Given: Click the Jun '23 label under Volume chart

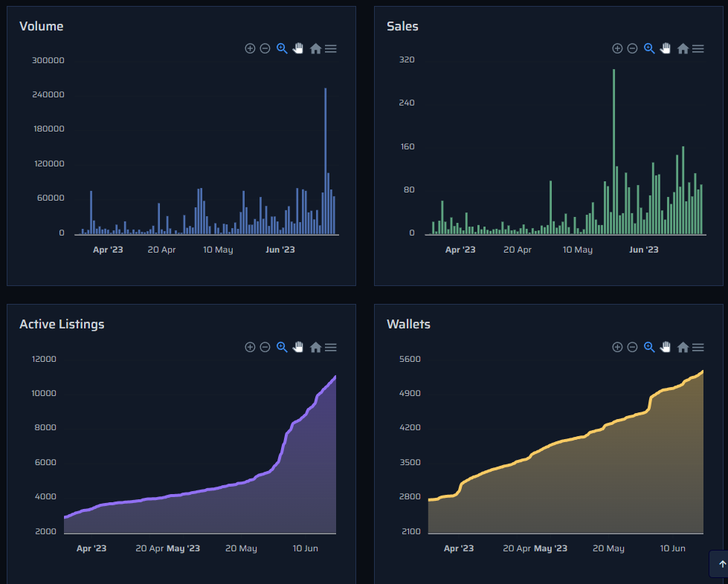Looking at the screenshot, I should pyautogui.click(x=280, y=250).
